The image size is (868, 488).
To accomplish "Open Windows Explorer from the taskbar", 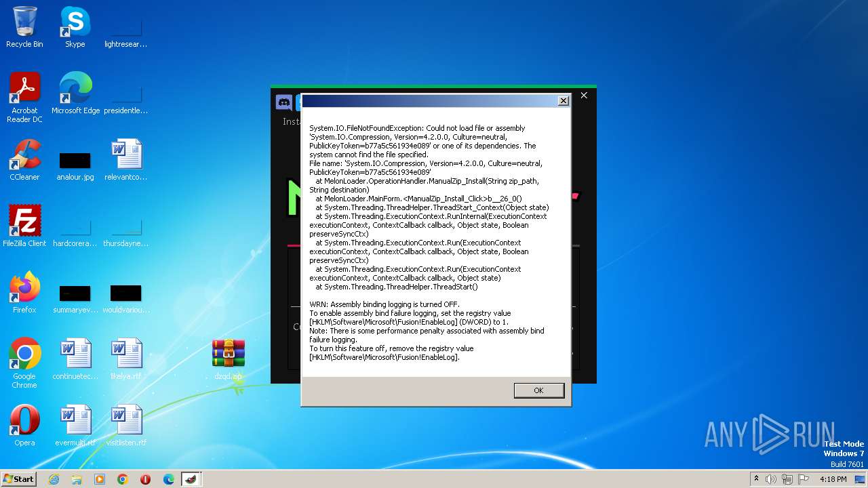I will pyautogui.click(x=77, y=479).
